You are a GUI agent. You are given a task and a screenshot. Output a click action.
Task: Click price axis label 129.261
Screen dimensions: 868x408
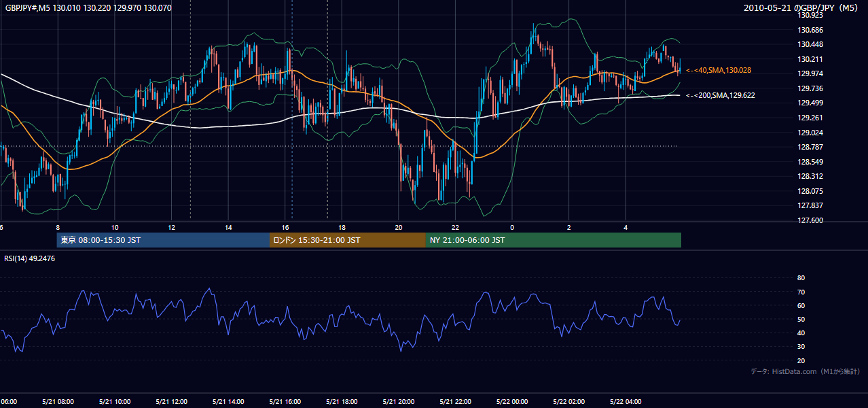click(811, 118)
